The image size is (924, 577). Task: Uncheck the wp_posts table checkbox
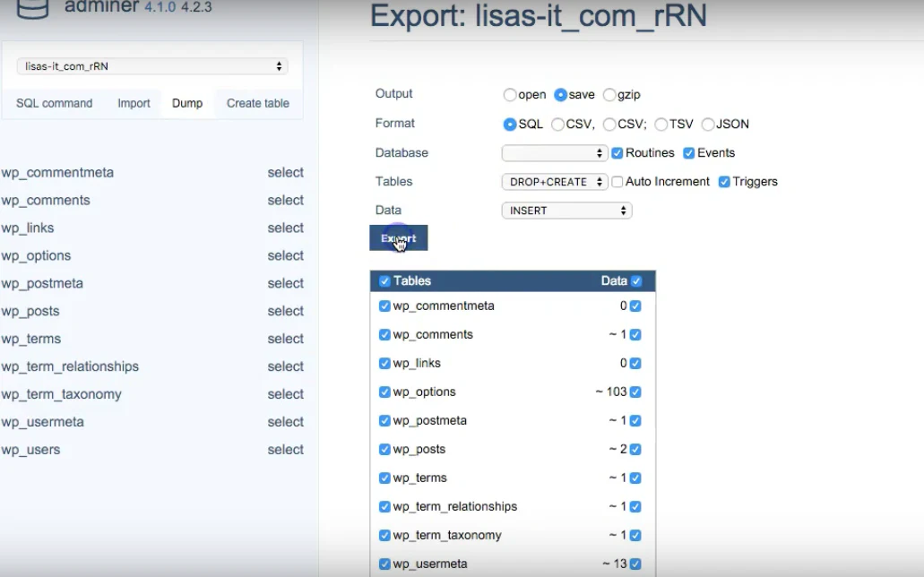384,449
